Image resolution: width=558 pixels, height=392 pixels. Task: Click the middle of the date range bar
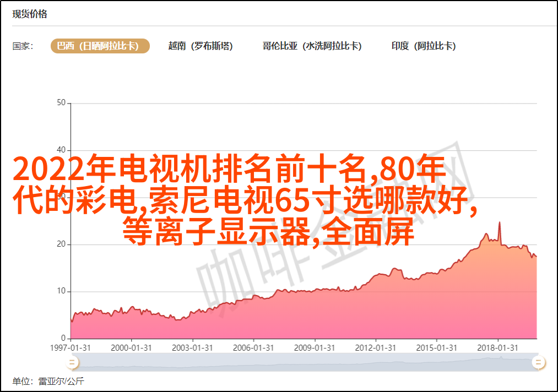305,362
